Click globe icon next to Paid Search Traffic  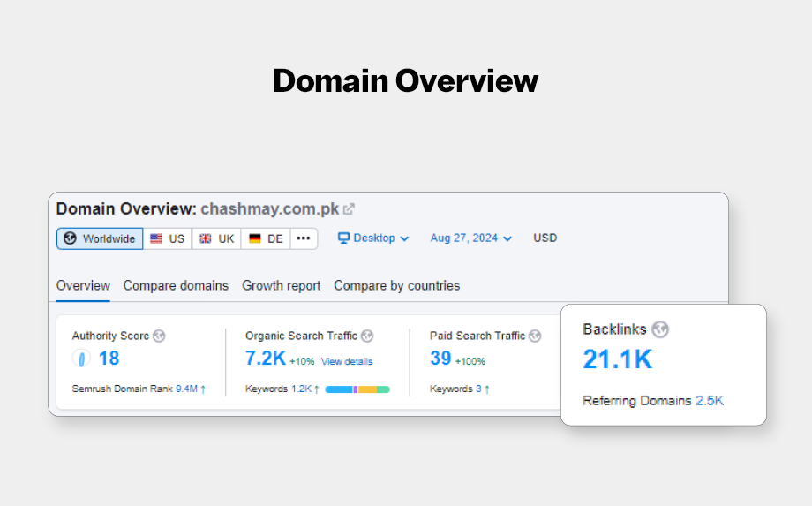(535, 336)
